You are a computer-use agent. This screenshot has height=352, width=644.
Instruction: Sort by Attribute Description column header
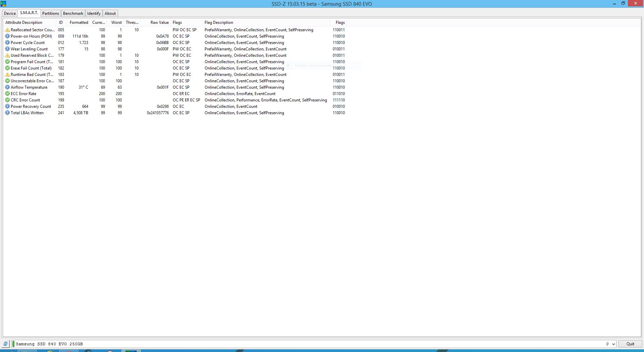tap(29, 23)
